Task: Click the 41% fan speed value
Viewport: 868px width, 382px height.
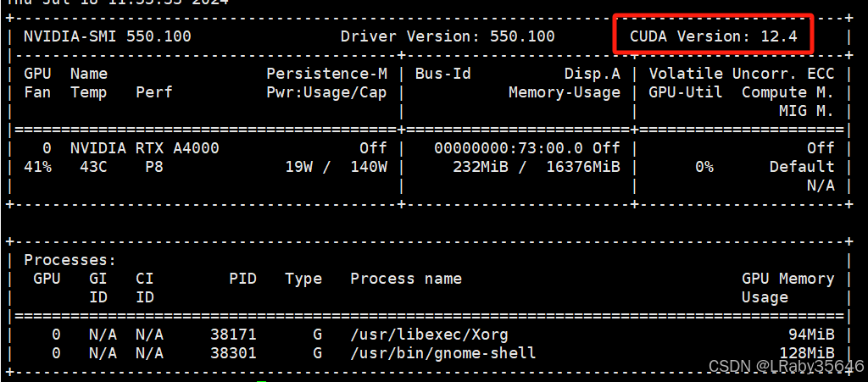Action: 37,167
